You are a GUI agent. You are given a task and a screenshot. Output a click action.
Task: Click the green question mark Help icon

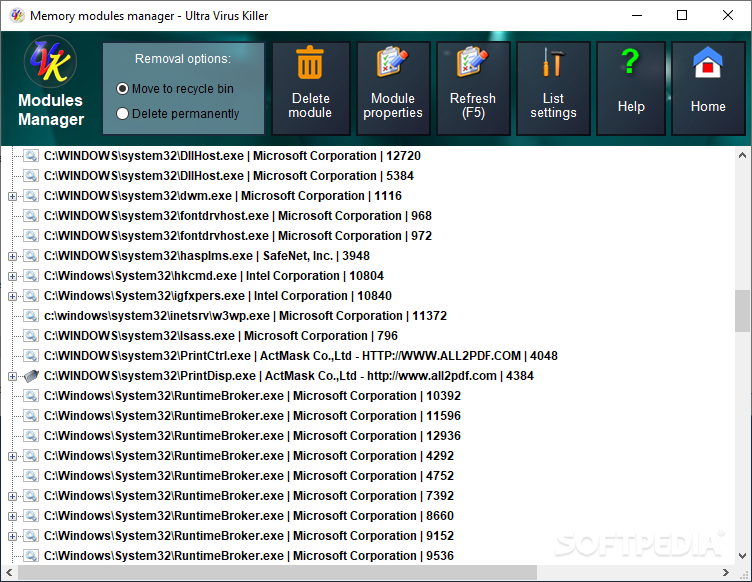[x=630, y=61]
